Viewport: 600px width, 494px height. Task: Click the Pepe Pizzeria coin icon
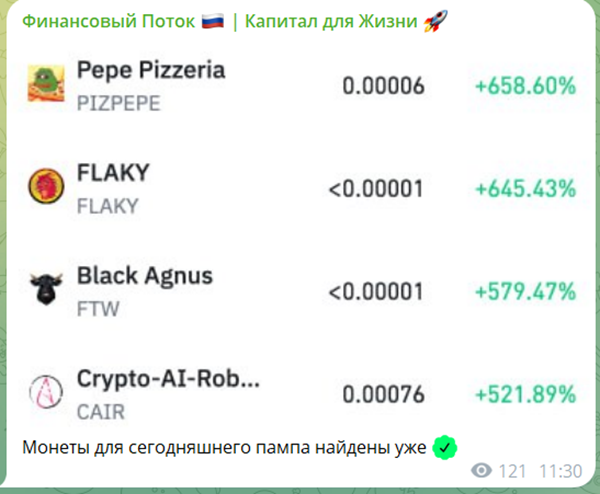coord(43,83)
